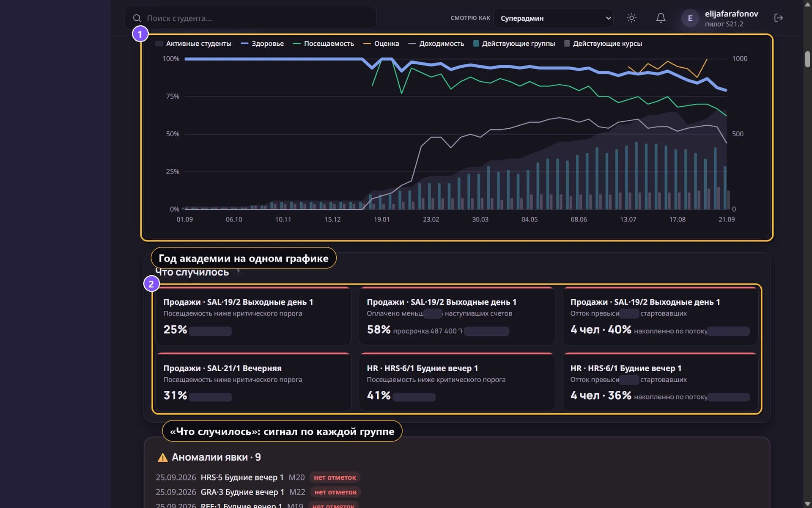
Task: Toggle Оценка legend series
Action: [381, 44]
